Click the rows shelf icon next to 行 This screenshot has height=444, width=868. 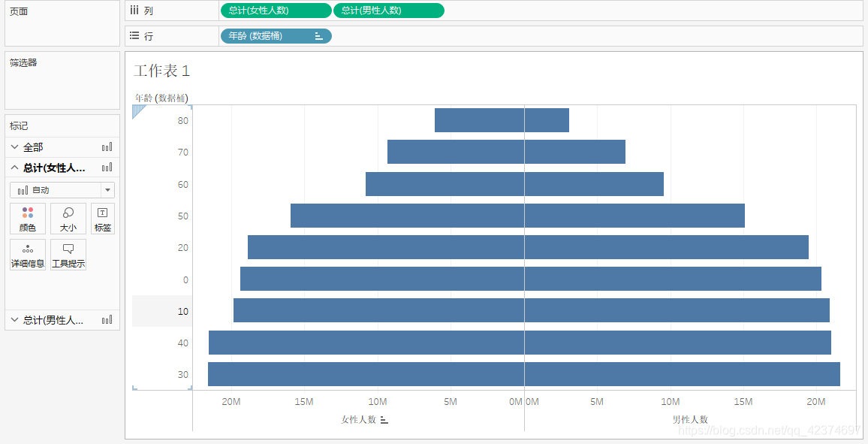coord(134,36)
